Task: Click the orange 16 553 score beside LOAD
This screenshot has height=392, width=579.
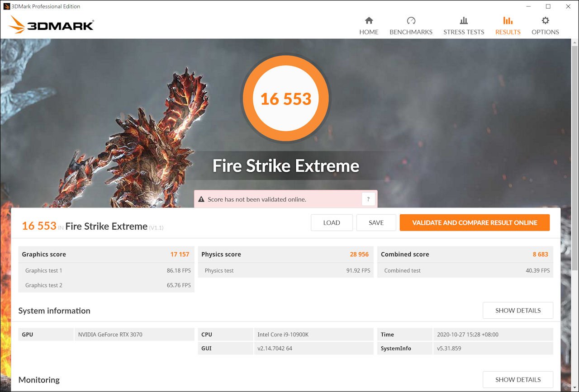Action: [x=39, y=226]
